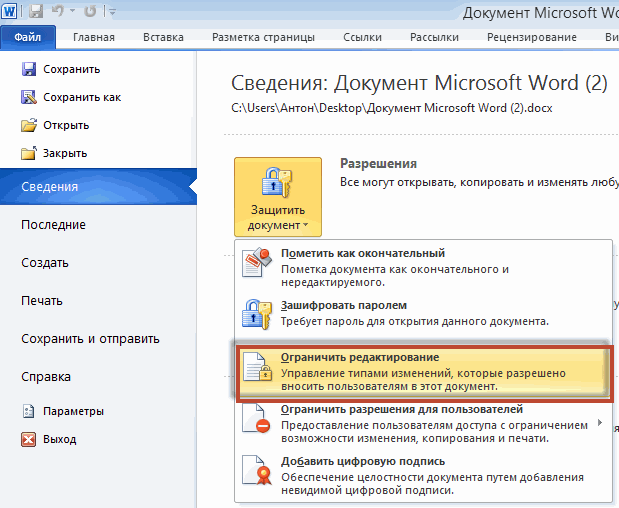Click the Ограничить разрешения для пользователей icon
Viewport: 619px width, 508px height.
257,419
